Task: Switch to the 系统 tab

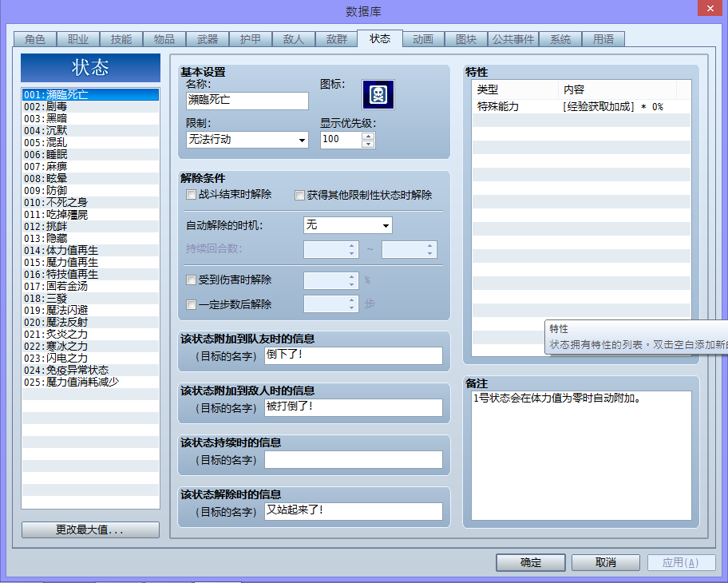Action: (560, 39)
